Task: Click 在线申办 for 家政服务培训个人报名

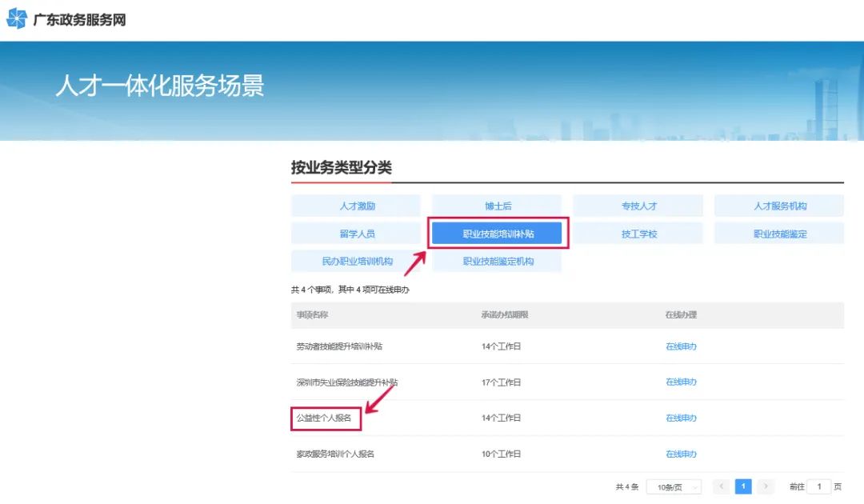Action: [681, 454]
